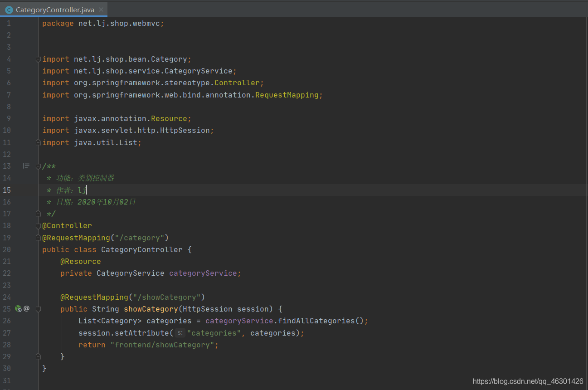The height and width of the screenshot is (390, 588).
Task: Click the categoryService field on line 22
Action: 203,273
